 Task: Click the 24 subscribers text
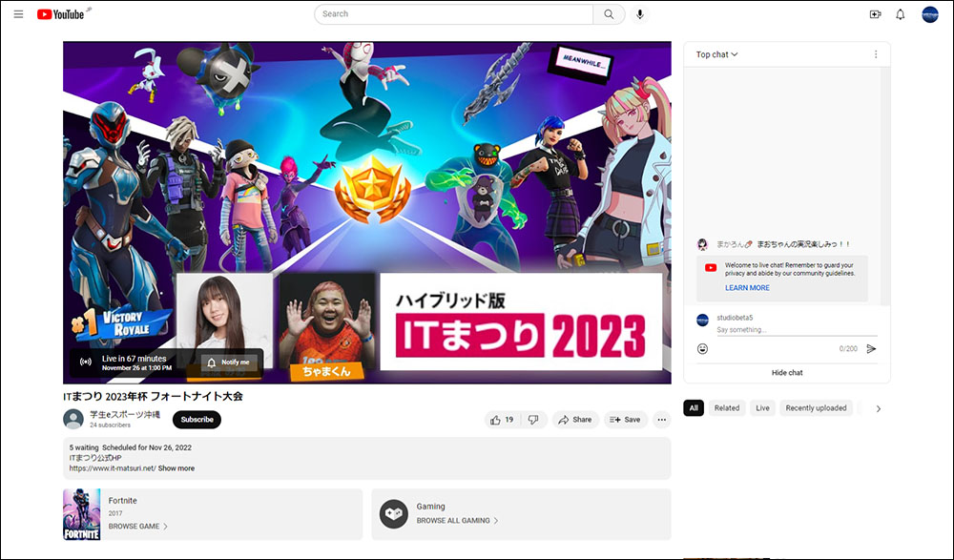[x=110, y=425]
